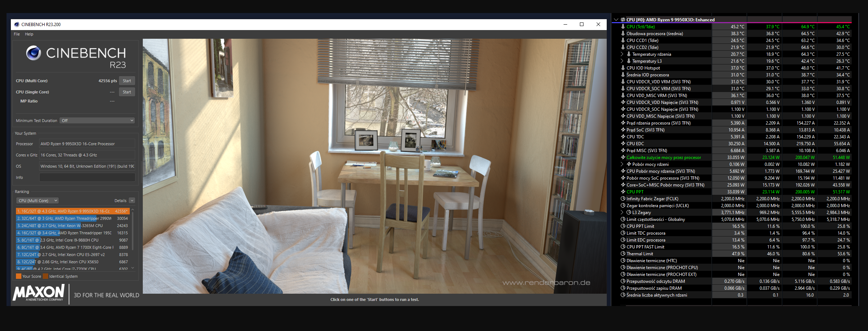Open the CPU (Multi Core) ranking dropdown
The height and width of the screenshot is (331, 868).
(x=37, y=201)
